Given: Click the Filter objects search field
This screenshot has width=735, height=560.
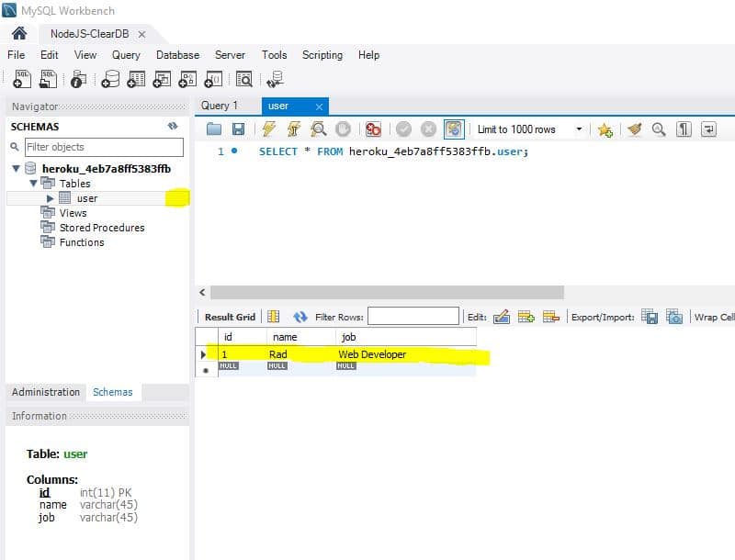Looking at the screenshot, I should [x=104, y=147].
